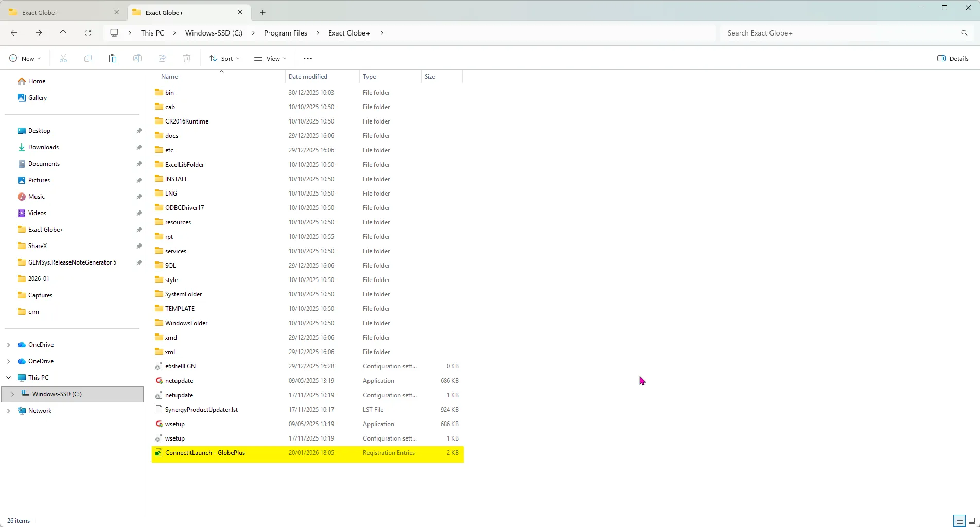
Task: Collapse the This PC tree node
Action: point(9,378)
